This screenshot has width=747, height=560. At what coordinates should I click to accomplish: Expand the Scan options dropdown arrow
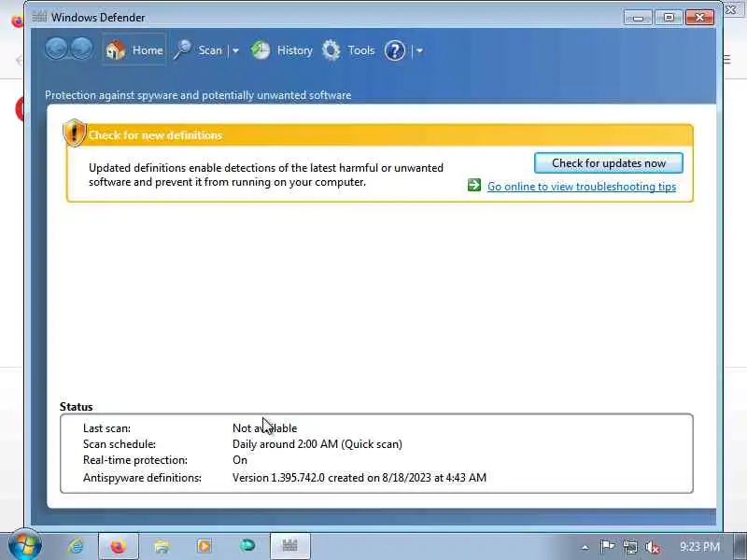click(235, 50)
